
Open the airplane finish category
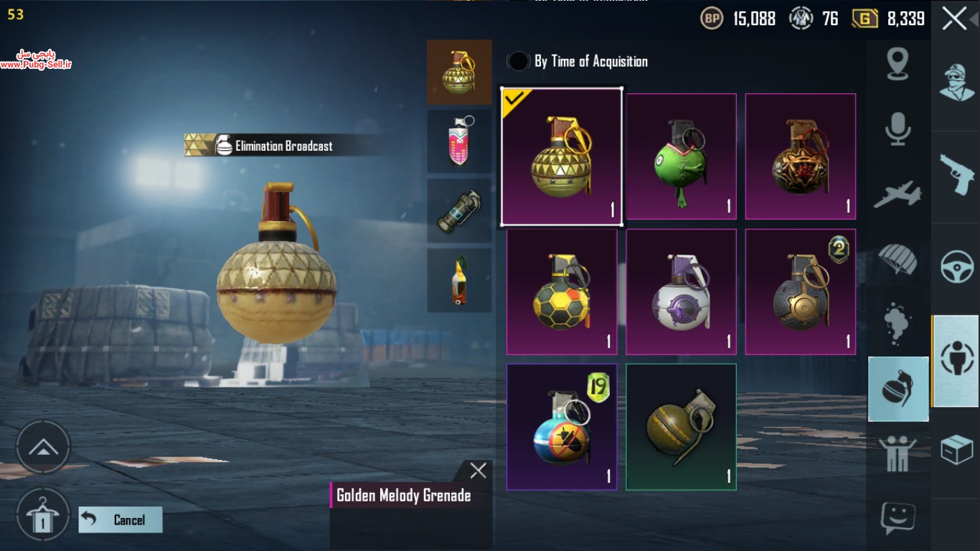coord(897,194)
